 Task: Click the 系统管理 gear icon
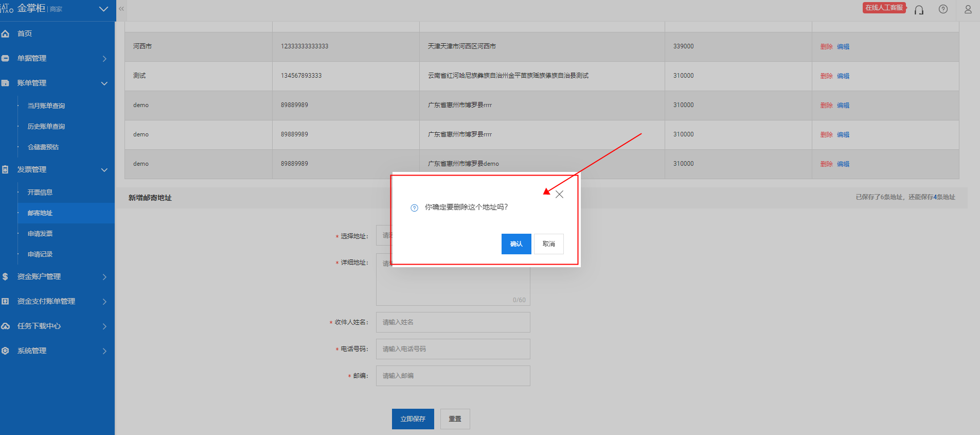coord(6,351)
